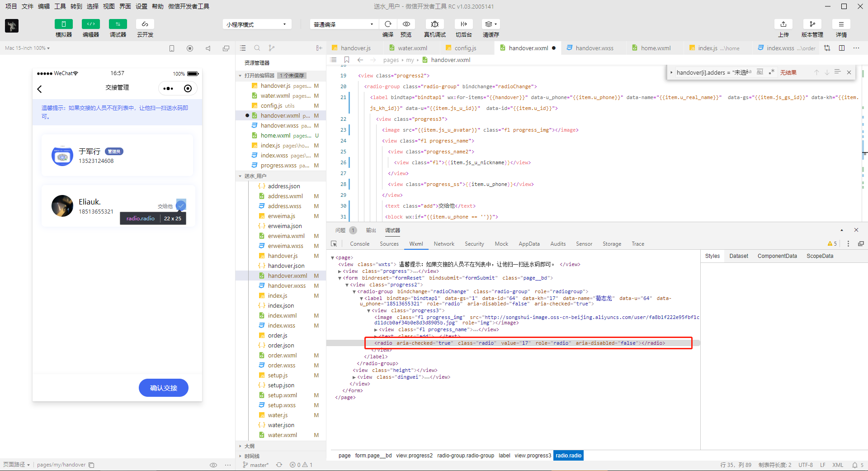Open the 微信开发者工具 menu
Image resolution: width=868 pixels, height=471 pixels.
coord(189,6)
